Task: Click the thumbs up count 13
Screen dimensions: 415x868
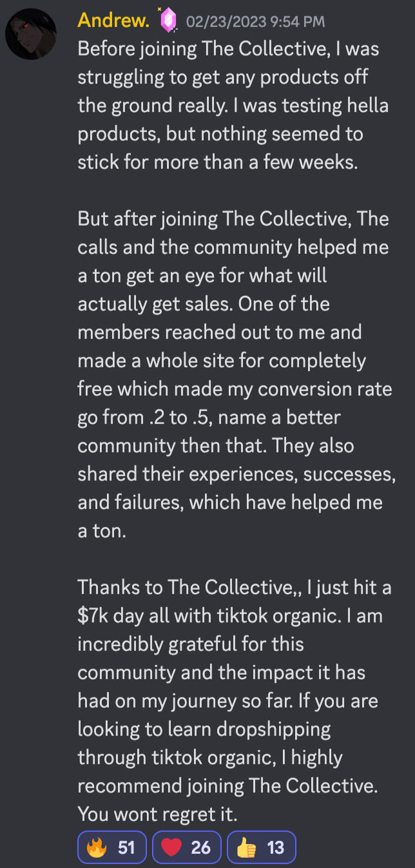Action: coord(276,847)
